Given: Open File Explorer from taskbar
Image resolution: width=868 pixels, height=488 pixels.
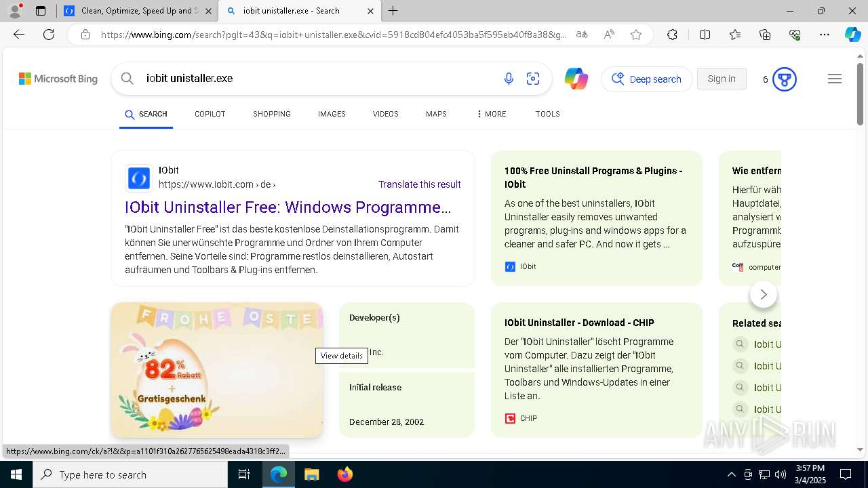Looking at the screenshot, I should coord(311,474).
